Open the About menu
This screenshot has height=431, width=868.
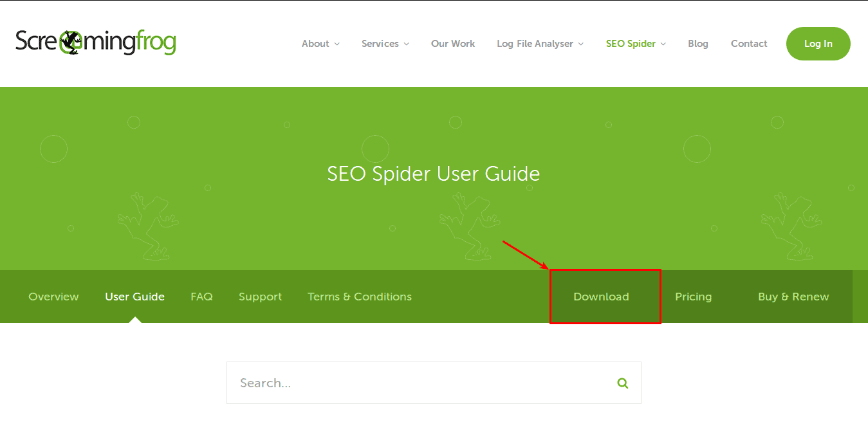pos(315,44)
